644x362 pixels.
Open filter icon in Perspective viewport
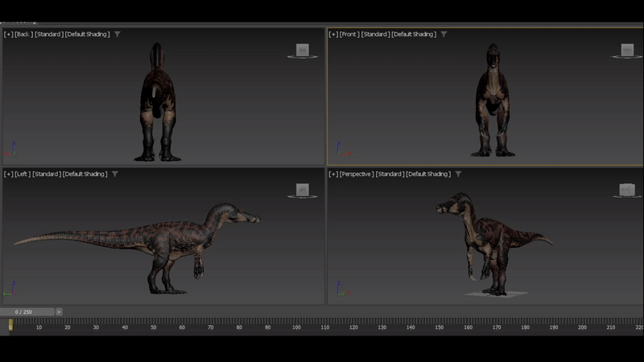(x=458, y=174)
